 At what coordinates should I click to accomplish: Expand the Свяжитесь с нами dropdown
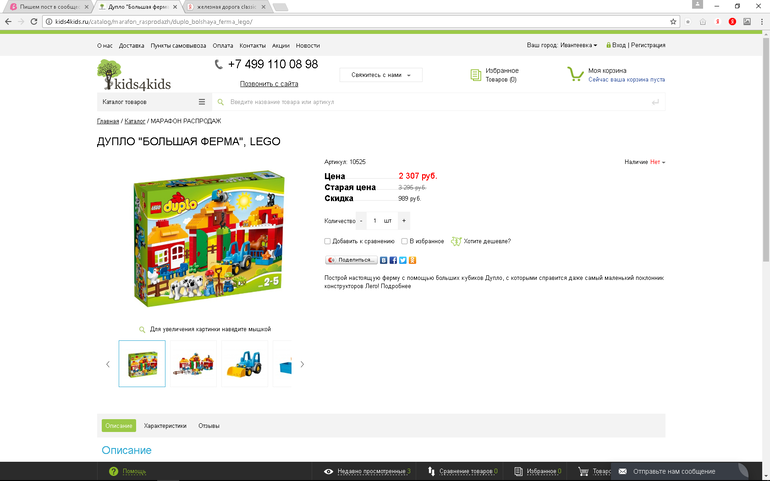(381, 75)
